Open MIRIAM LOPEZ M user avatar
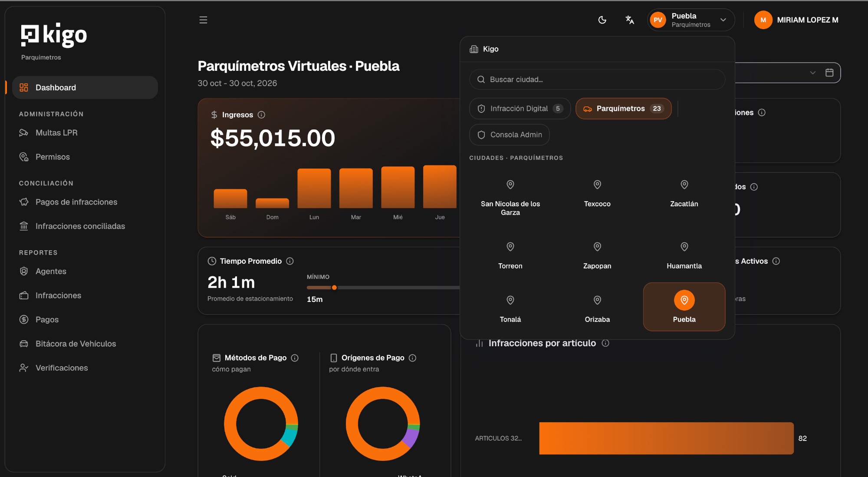Screen dimensions: 868x477 pyautogui.click(x=763, y=20)
